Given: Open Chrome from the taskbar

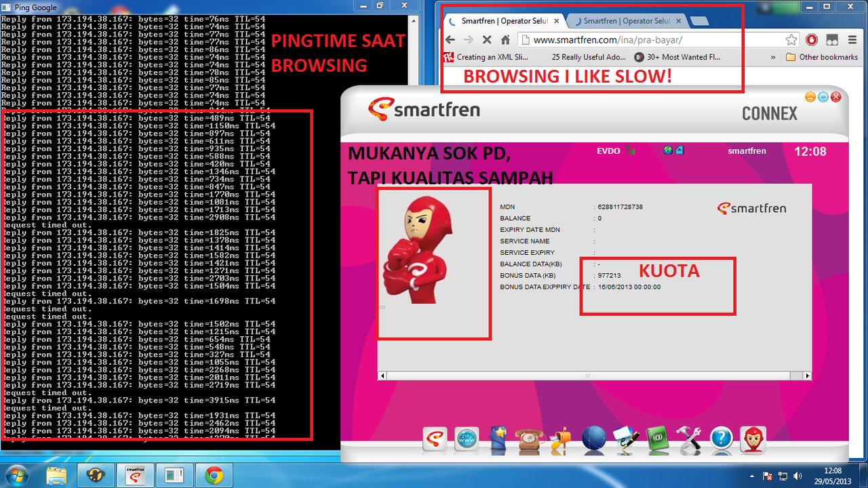Looking at the screenshot, I should tap(214, 475).
